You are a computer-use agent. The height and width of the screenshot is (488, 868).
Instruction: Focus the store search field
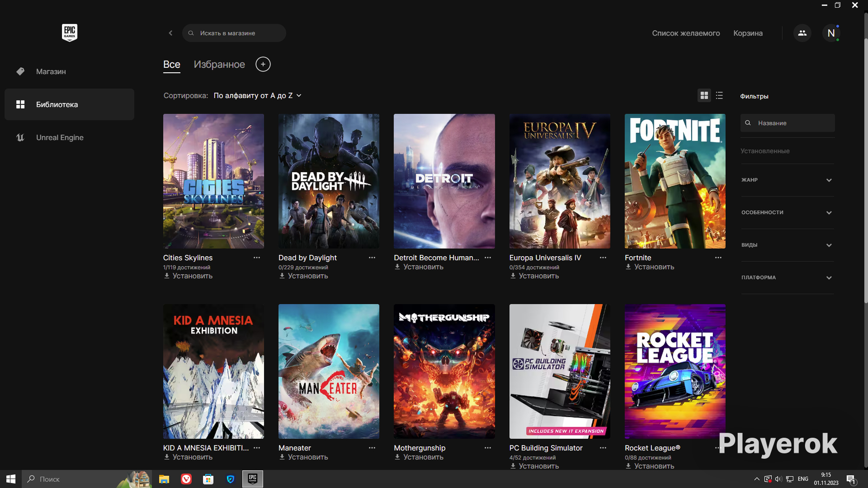pyautogui.click(x=234, y=33)
